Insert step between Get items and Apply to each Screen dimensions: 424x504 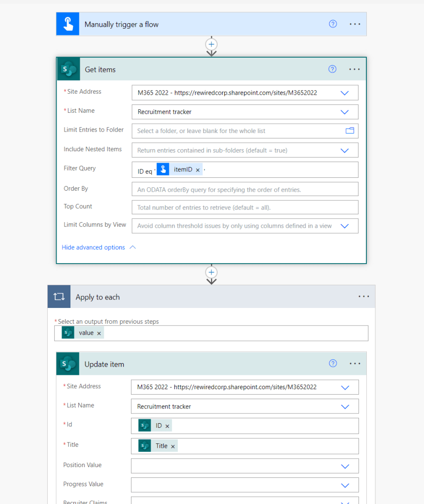coord(211,272)
